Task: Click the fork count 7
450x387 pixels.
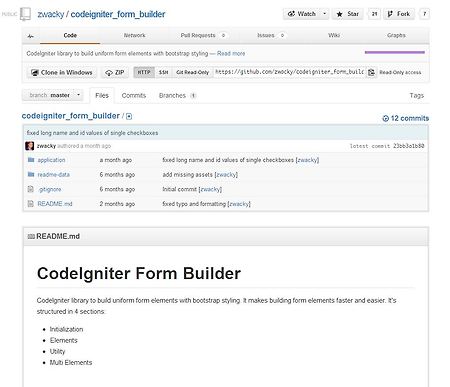Action: [424, 14]
